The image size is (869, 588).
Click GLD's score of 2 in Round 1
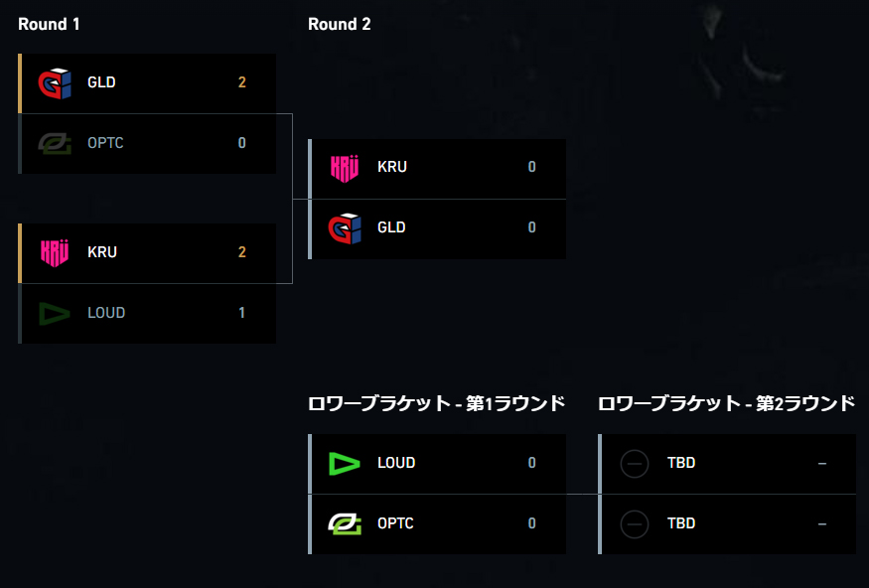click(x=241, y=82)
